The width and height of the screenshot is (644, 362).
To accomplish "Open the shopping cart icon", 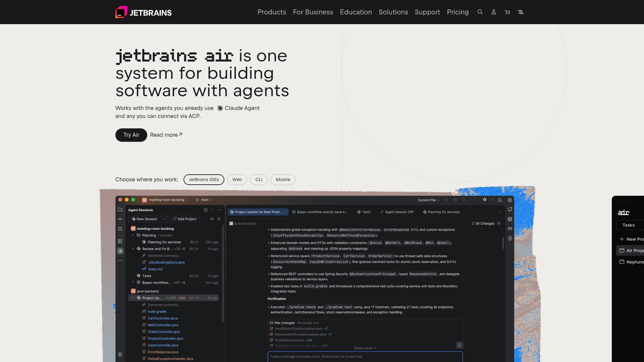I will click(507, 12).
